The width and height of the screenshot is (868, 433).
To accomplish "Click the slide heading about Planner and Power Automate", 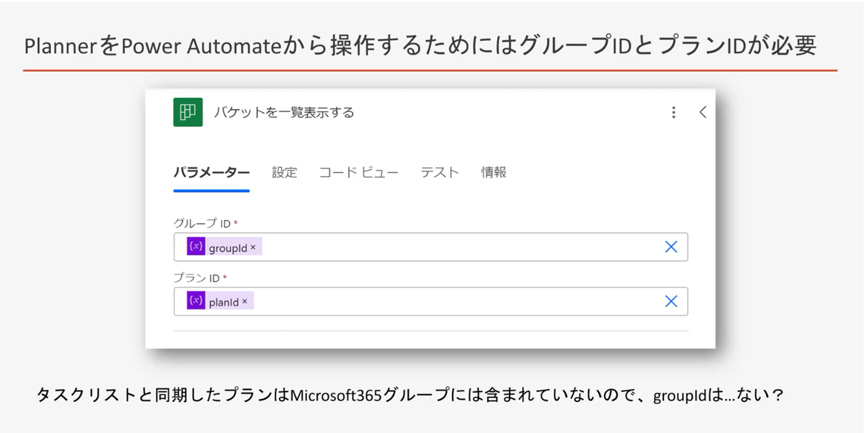I will tap(420, 46).
